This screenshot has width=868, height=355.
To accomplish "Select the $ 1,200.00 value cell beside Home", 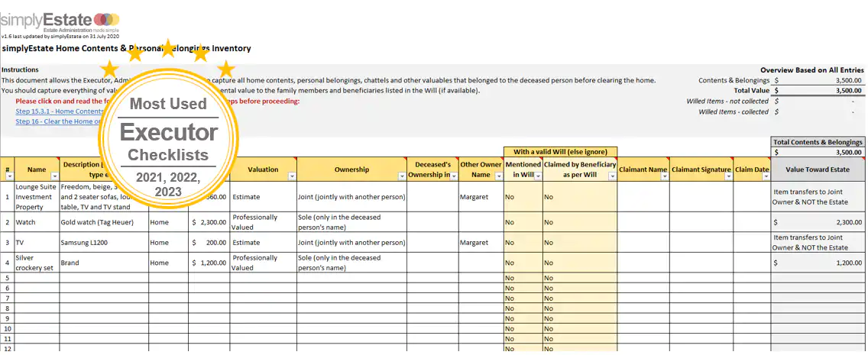I will (x=209, y=263).
